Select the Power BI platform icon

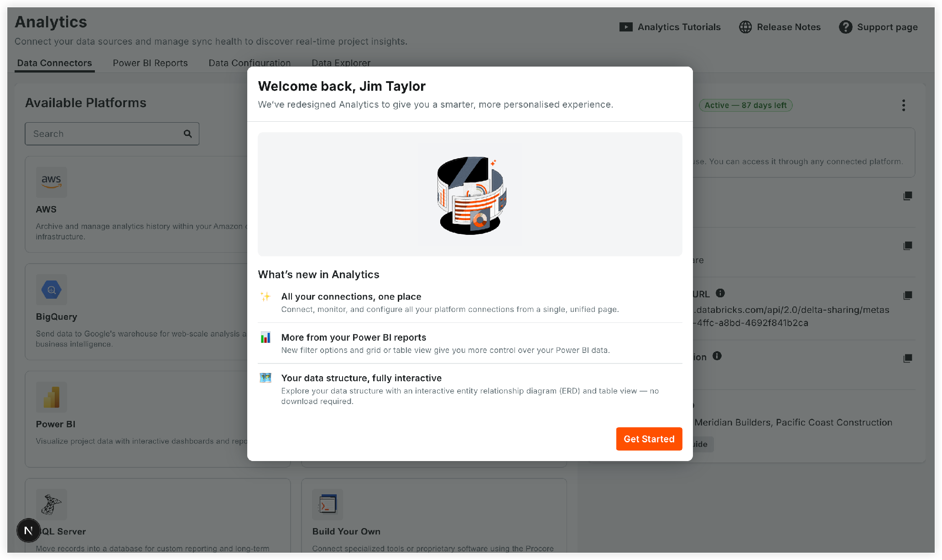coord(52,397)
